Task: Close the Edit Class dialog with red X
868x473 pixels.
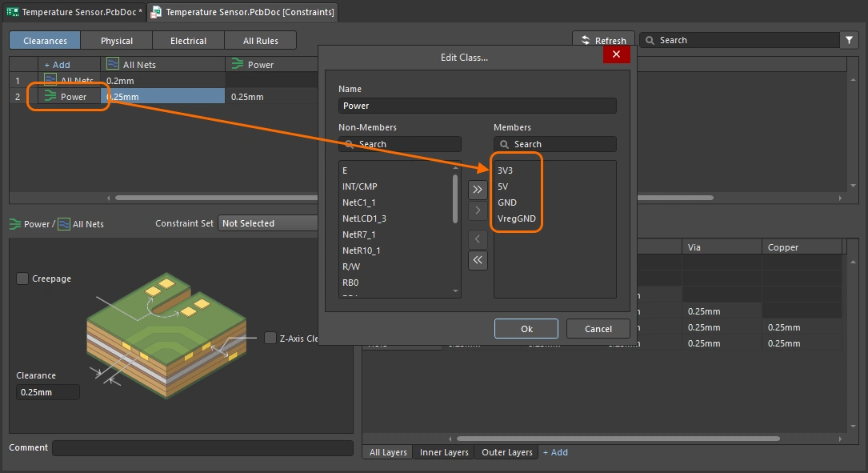Action: coord(616,54)
